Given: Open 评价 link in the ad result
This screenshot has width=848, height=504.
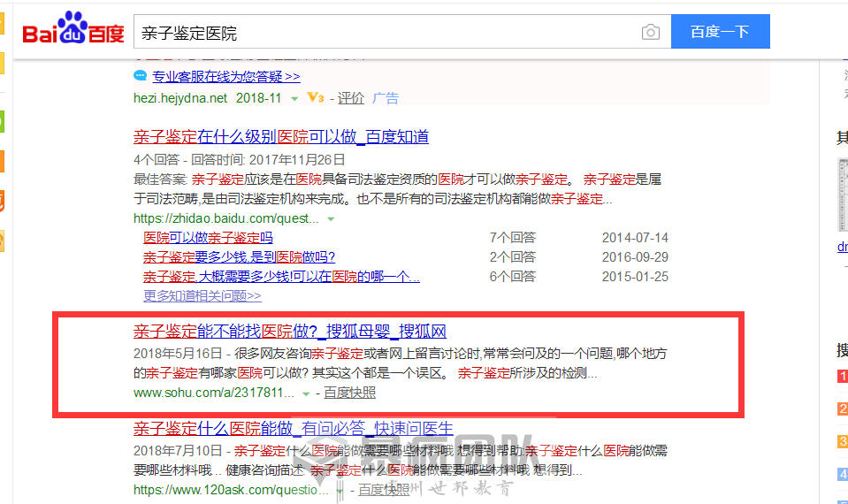Looking at the screenshot, I should (351, 98).
